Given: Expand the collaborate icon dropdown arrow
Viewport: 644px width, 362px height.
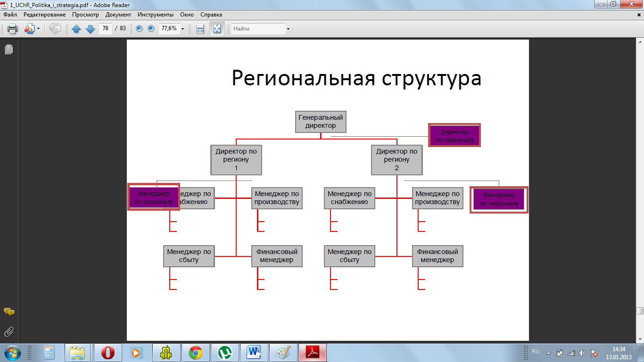Looking at the screenshot, I should (38, 29).
